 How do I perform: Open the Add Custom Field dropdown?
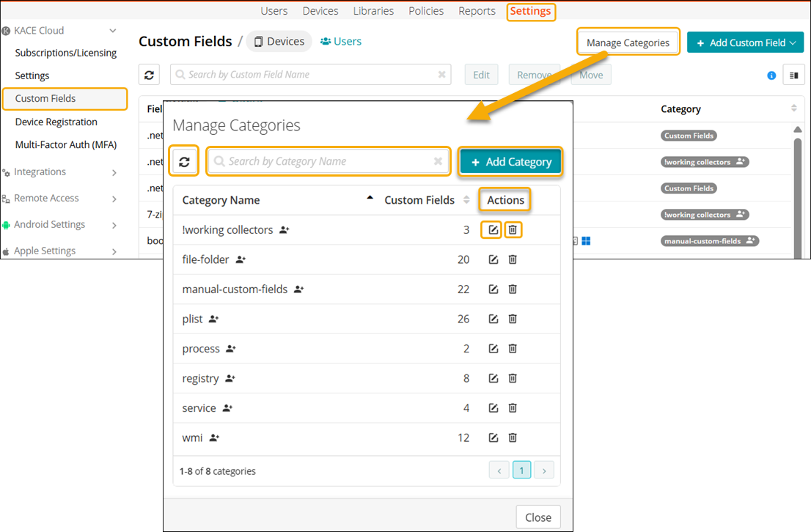coord(745,43)
